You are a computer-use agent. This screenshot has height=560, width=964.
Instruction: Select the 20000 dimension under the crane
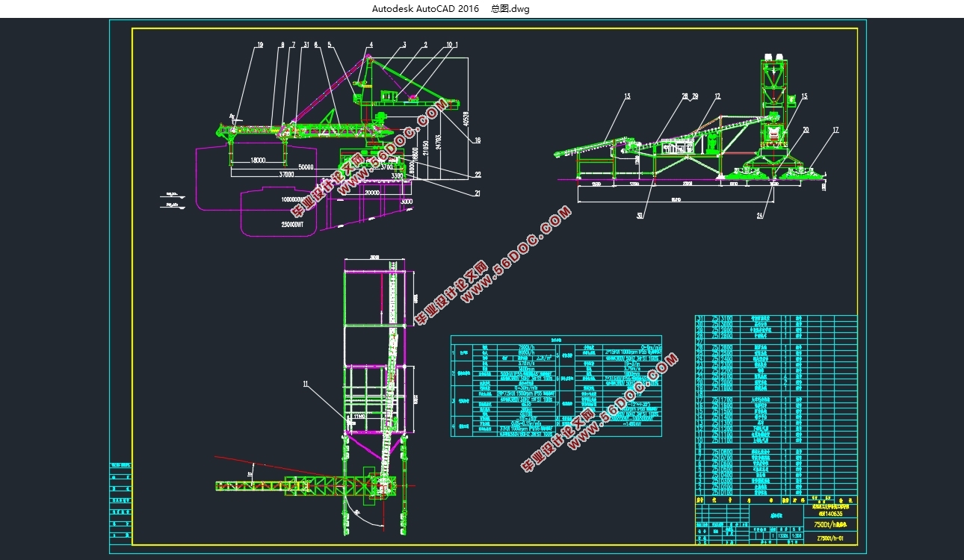[371, 191]
